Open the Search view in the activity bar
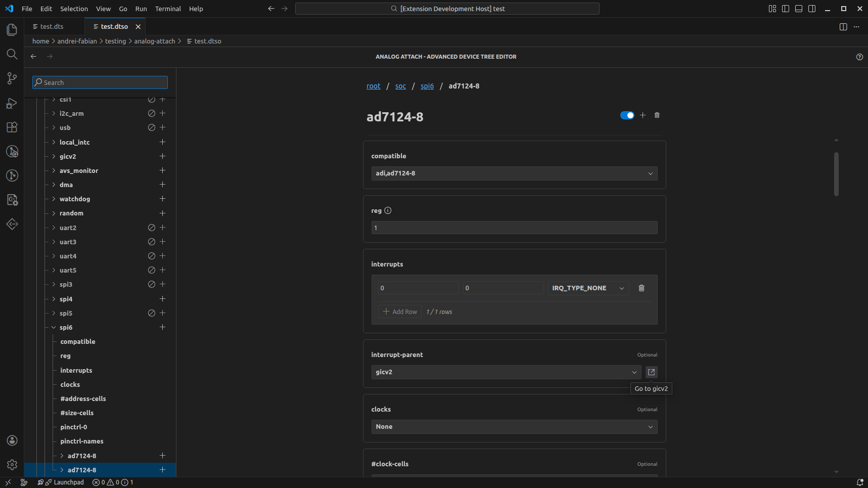Viewport: 868px width, 488px height. pos(12,54)
